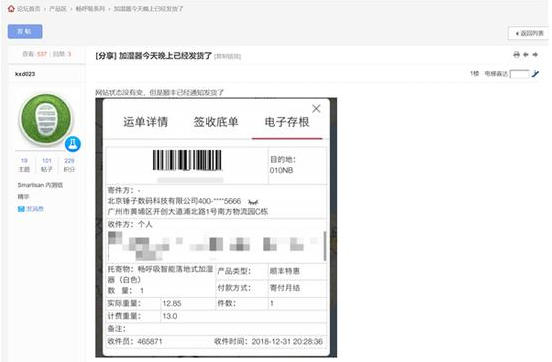Click the blue flask badge on avatar
The image size is (552, 362).
pyautogui.click(x=73, y=144)
